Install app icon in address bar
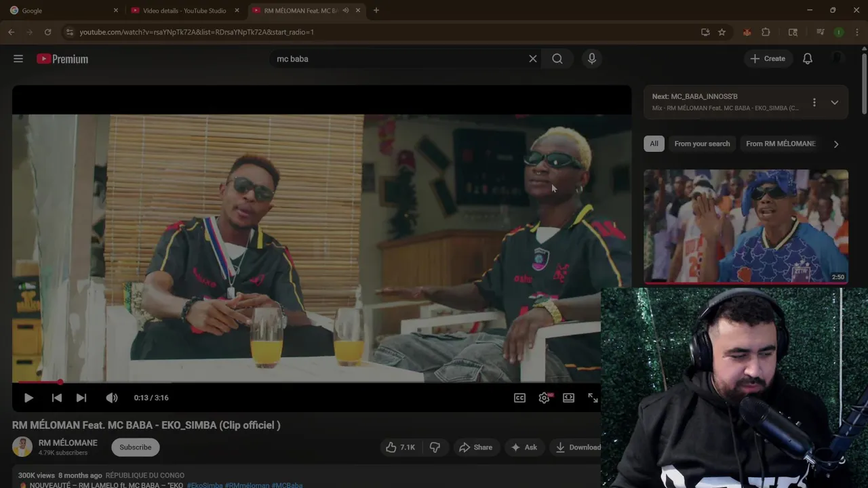Screen dimensions: 868x488 705,32
